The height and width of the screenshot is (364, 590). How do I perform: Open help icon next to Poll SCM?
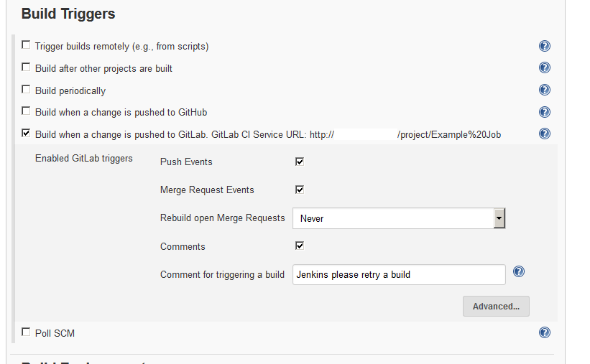pyautogui.click(x=545, y=332)
